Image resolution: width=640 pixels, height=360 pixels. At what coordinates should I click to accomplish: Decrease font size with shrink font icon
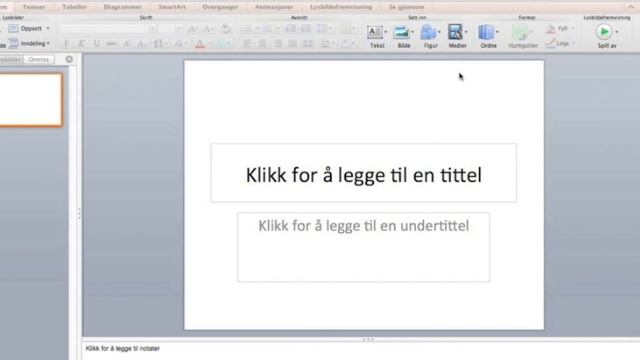tap(208, 29)
